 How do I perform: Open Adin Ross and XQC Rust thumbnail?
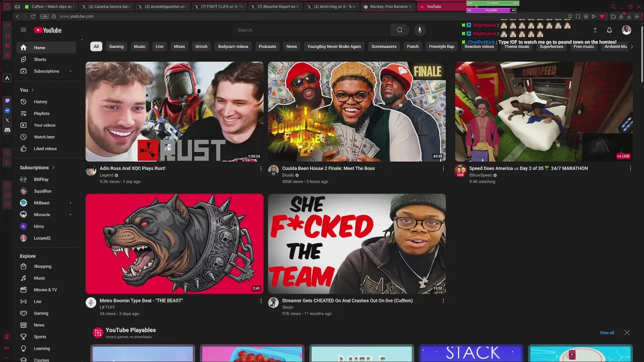click(x=174, y=112)
